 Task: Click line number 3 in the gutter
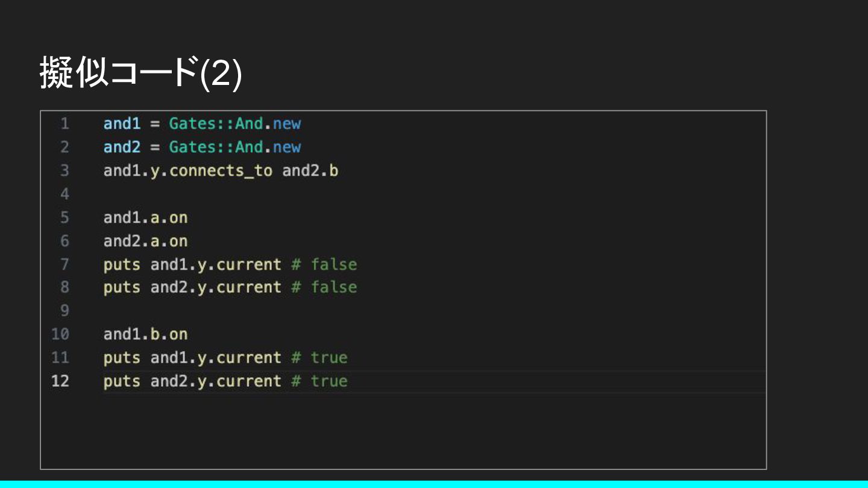64,171
